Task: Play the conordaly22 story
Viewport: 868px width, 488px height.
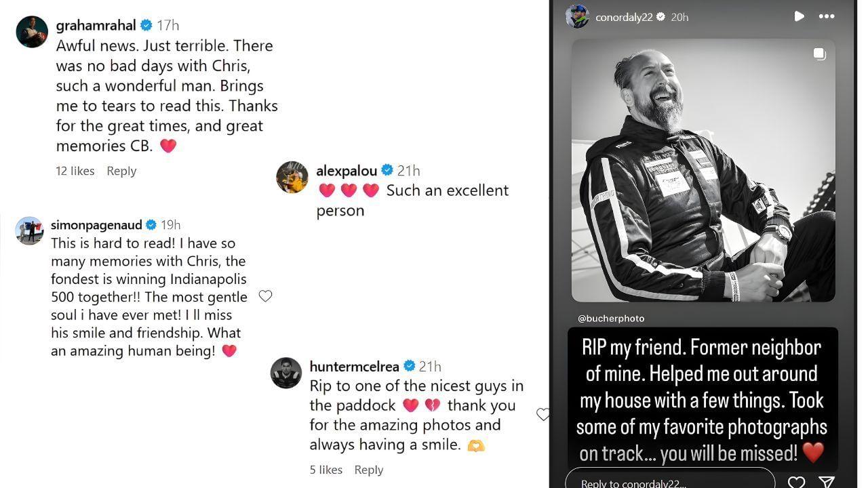Action: click(799, 16)
